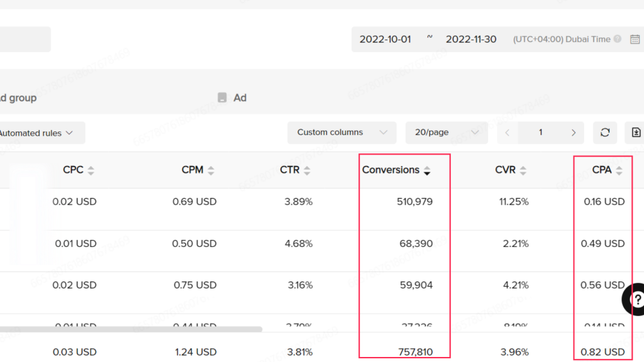Switch to the Ad tab

coord(232,98)
